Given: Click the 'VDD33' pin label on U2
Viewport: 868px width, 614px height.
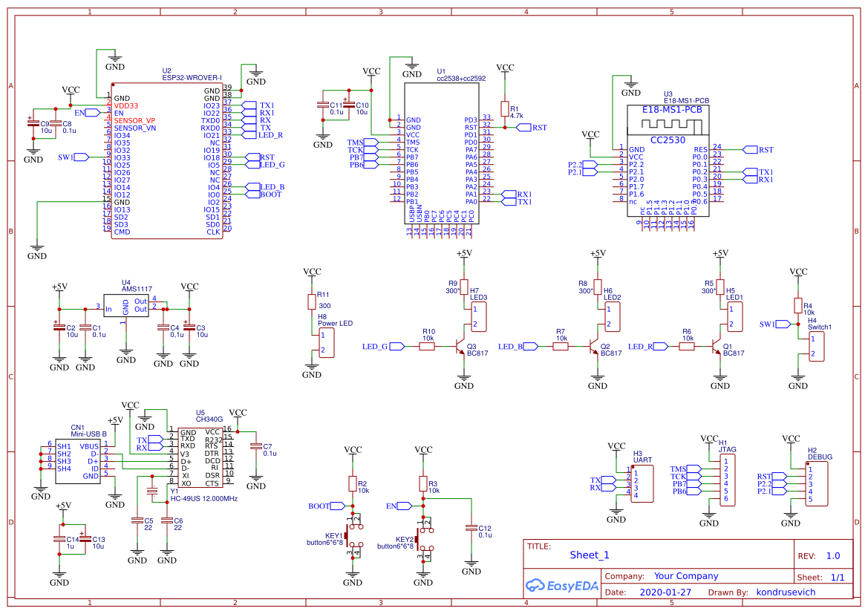Looking at the screenshot, I should (126, 105).
